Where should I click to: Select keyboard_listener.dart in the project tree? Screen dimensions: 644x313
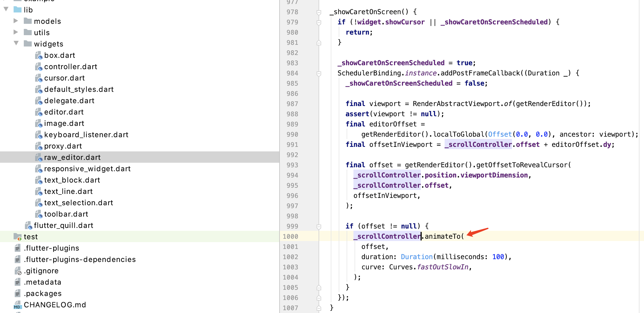[86, 135]
